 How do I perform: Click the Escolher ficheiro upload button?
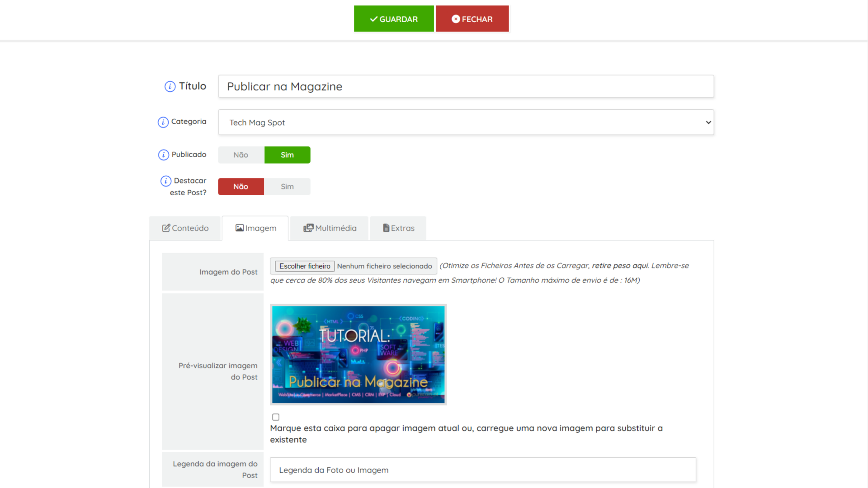tap(305, 266)
